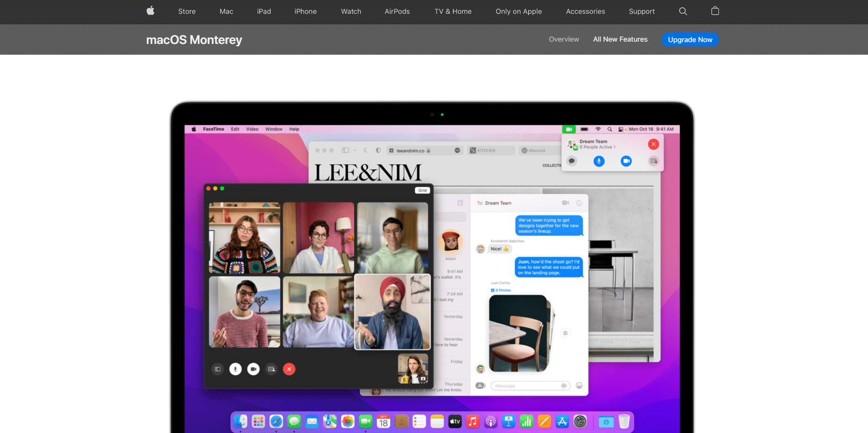Open the Podcasts icon in the dock
The image size is (868, 433).
click(491, 422)
